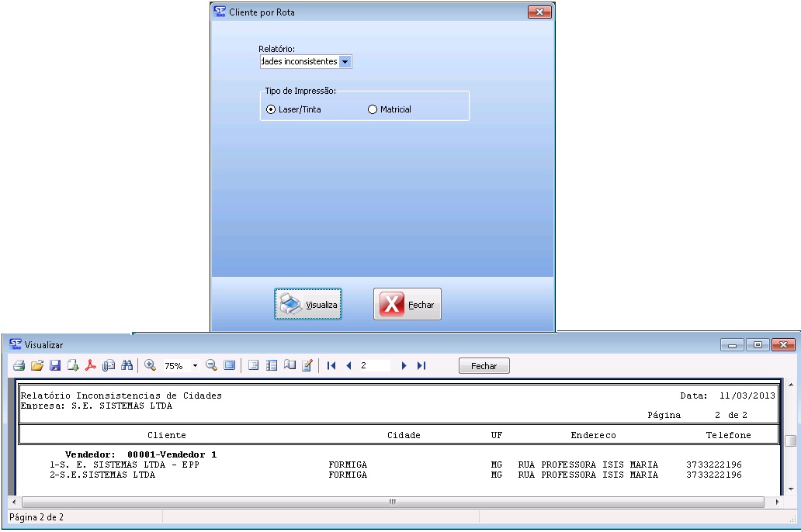This screenshot has width=801, height=532.
Task: Jump to the last report page
Action: (x=421, y=365)
